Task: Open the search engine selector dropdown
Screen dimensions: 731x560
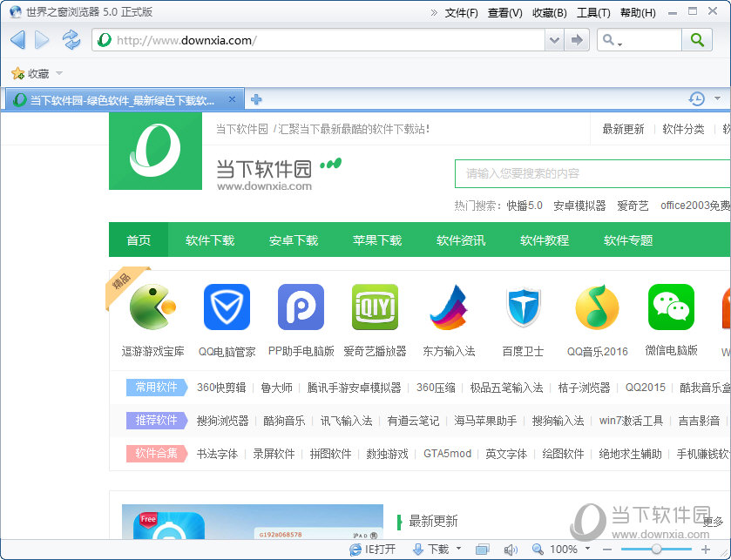Action: [612, 40]
